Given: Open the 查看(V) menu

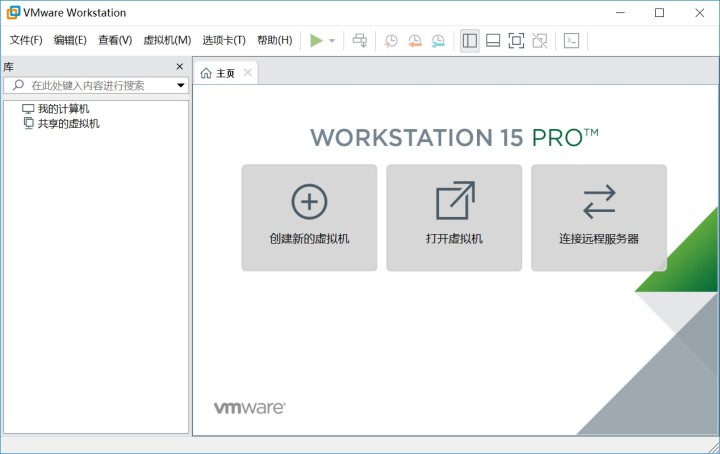Looking at the screenshot, I should coord(115,40).
